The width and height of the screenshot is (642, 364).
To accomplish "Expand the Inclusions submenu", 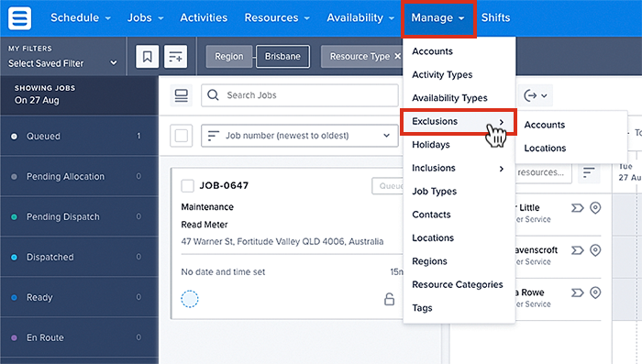I will point(459,168).
